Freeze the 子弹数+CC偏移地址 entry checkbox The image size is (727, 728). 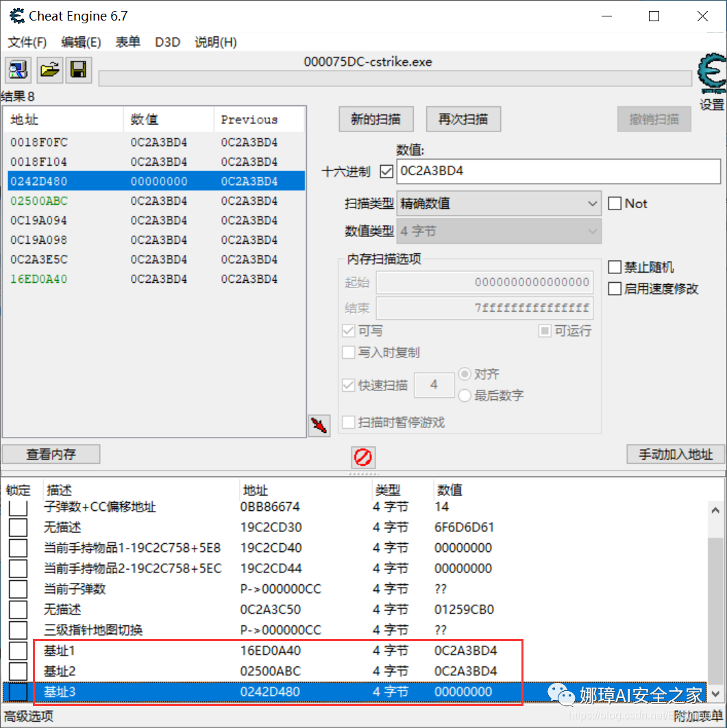click(18, 507)
